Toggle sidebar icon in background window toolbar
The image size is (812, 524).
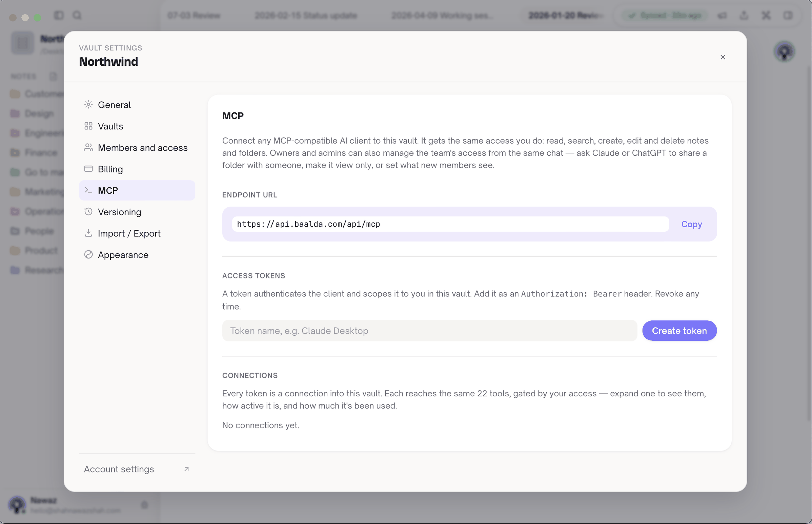pyautogui.click(x=59, y=15)
